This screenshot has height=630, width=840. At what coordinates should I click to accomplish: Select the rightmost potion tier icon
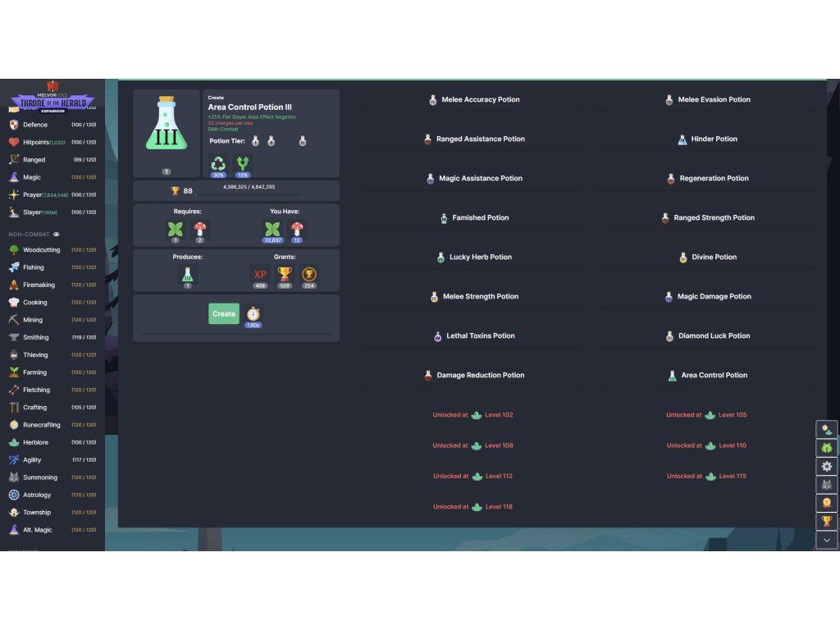pyautogui.click(x=303, y=141)
